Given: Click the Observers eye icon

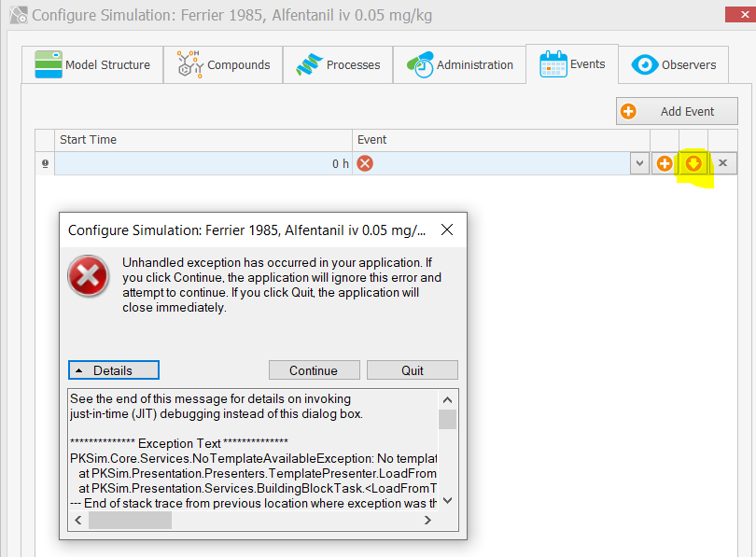Looking at the screenshot, I should (x=644, y=63).
